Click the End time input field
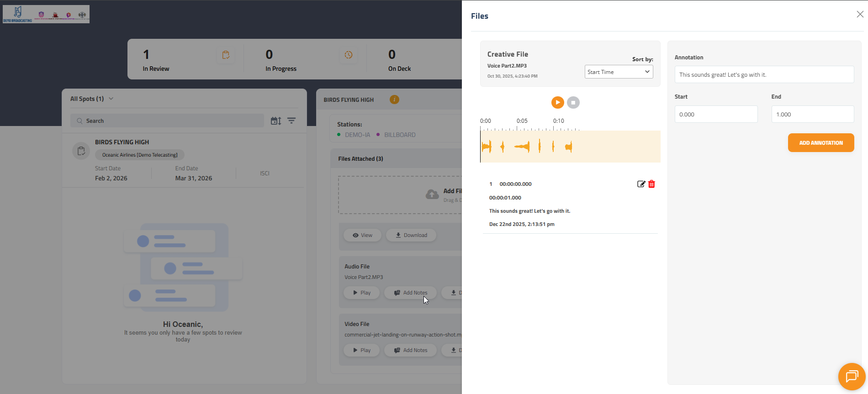The width and height of the screenshot is (868, 394). coord(812,114)
